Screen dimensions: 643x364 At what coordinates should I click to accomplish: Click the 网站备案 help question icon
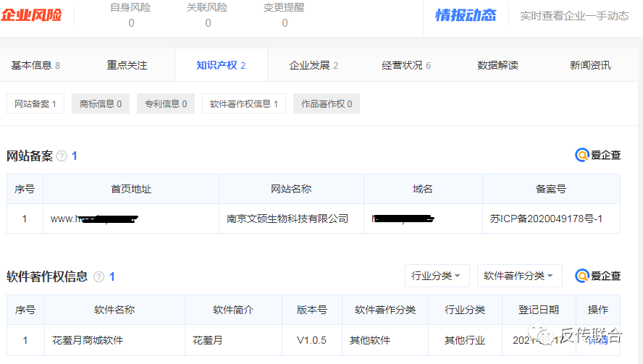point(62,156)
